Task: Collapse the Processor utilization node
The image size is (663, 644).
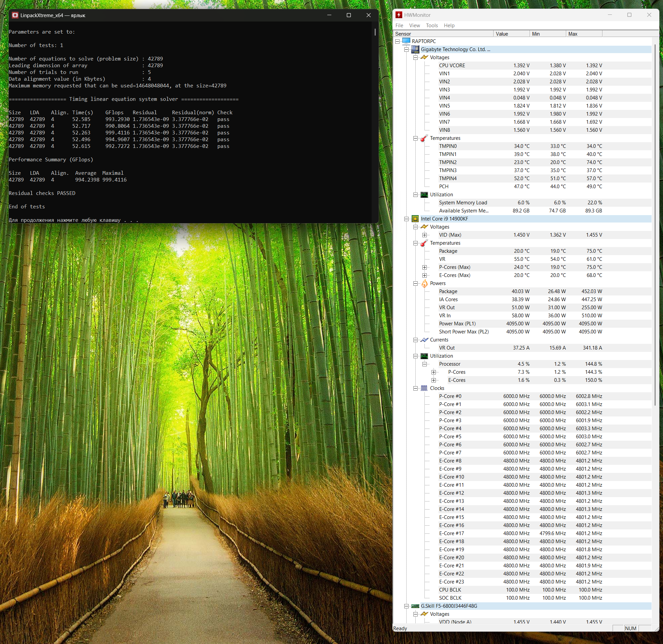Action: [x=424, y=364]
